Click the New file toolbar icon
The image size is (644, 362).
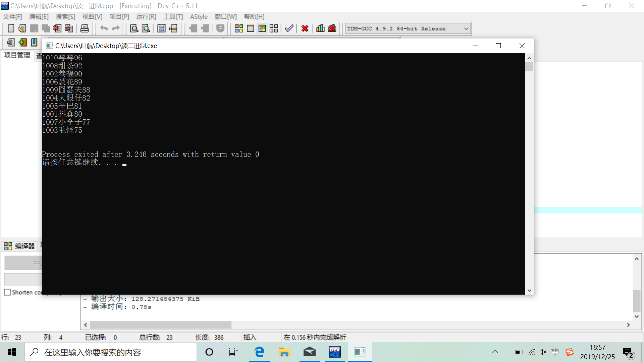click(x=11, y=28)
